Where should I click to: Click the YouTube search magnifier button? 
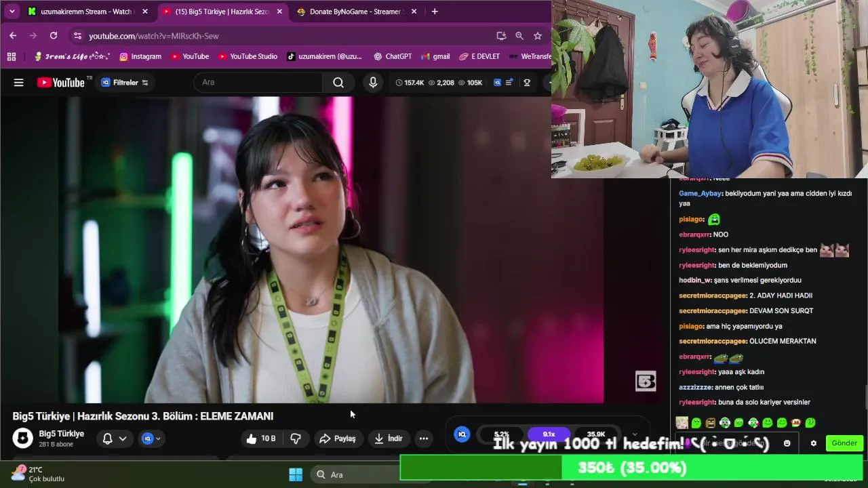(338, 82)
